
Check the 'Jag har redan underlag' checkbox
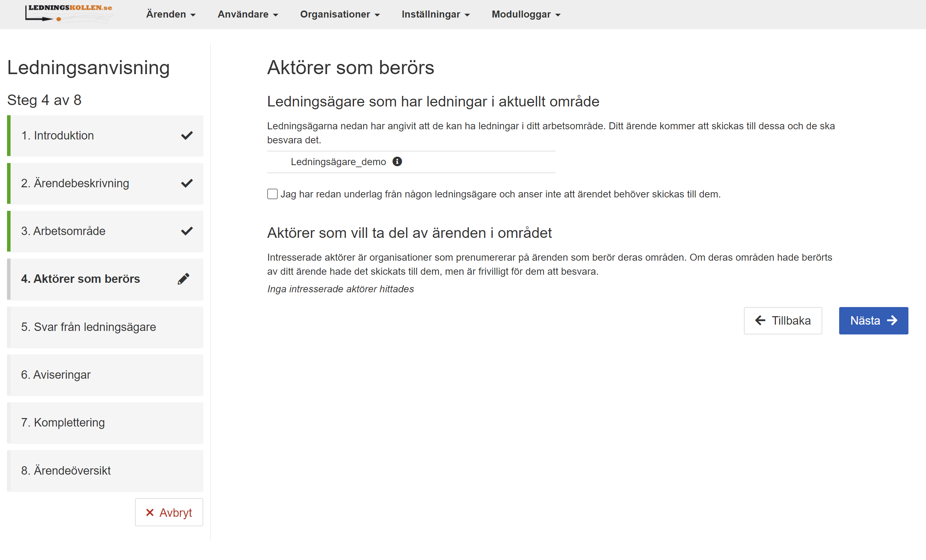point(272,194)
